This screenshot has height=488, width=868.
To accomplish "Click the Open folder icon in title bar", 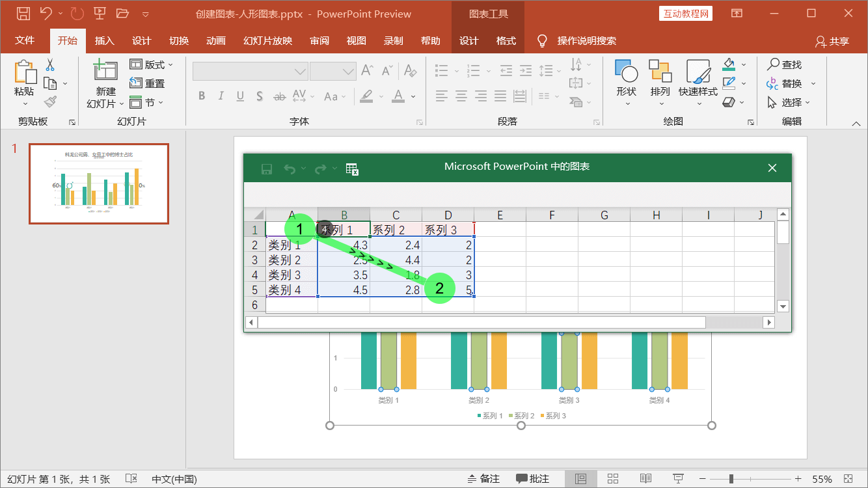I will (x=122, y=13).
